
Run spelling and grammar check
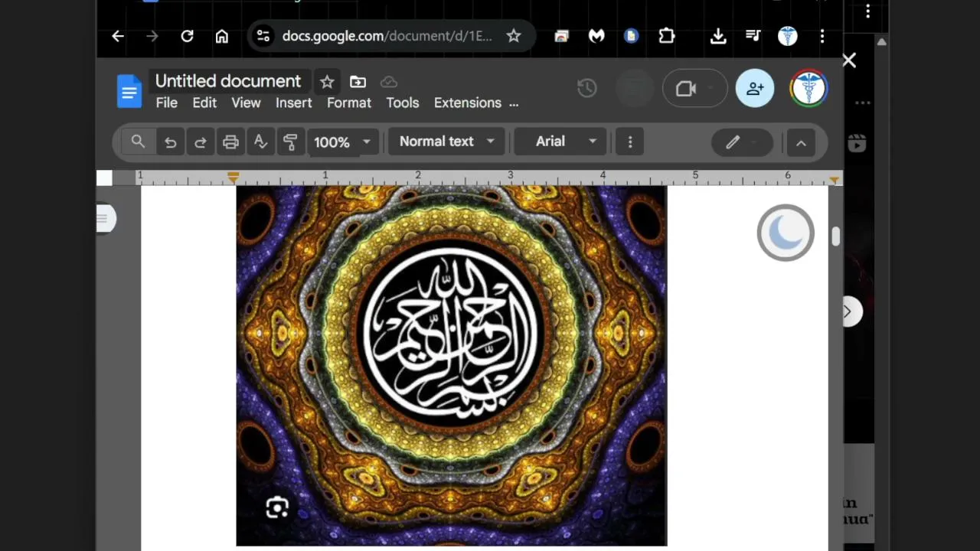coord(260,142)
